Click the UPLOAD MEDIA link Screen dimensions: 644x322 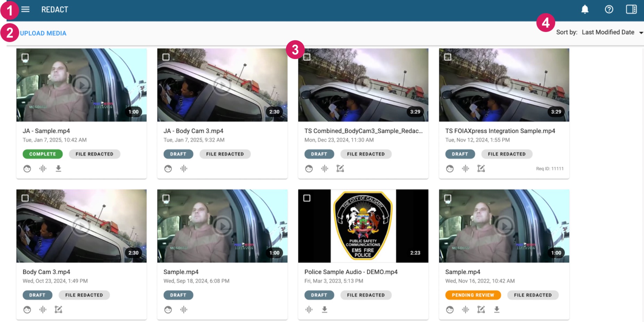tap(43, 33)
